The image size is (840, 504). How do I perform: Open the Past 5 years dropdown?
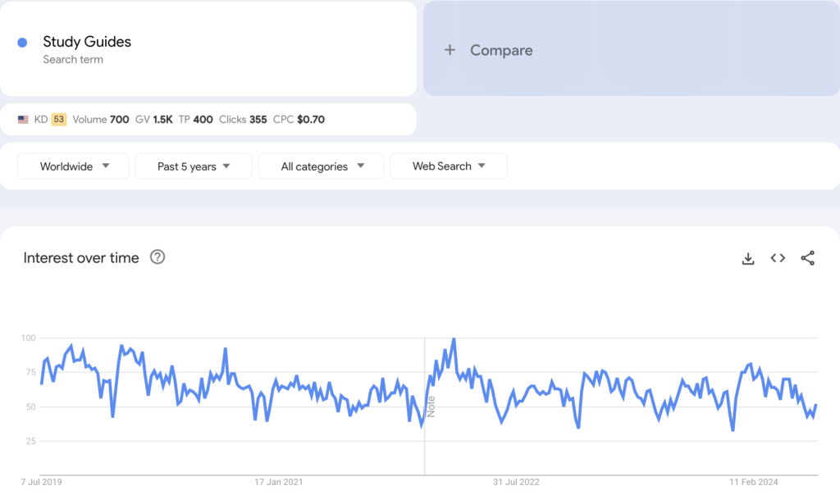click(x=194, y=166)
